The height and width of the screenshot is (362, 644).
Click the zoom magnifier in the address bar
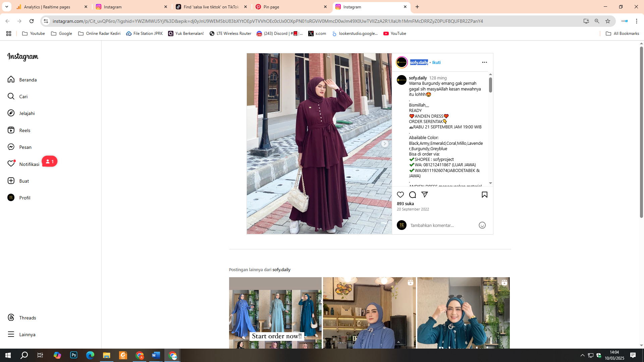click(x=597, y=21)
